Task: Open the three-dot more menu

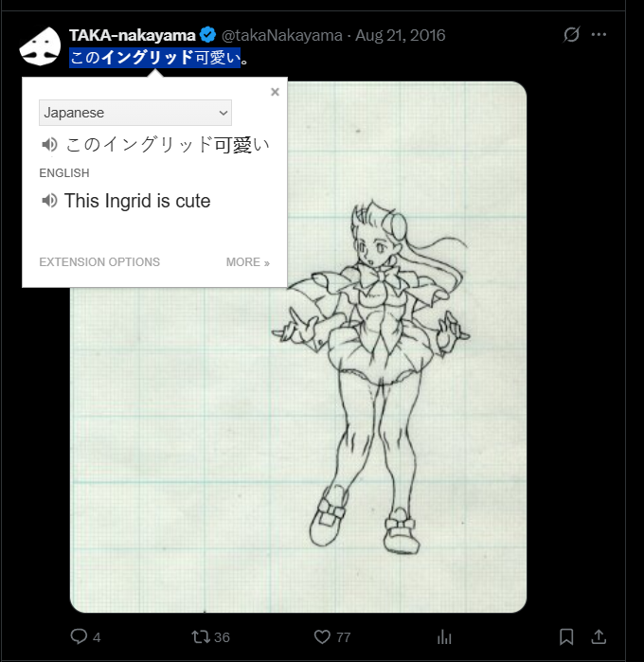Action: coord(599,35)
